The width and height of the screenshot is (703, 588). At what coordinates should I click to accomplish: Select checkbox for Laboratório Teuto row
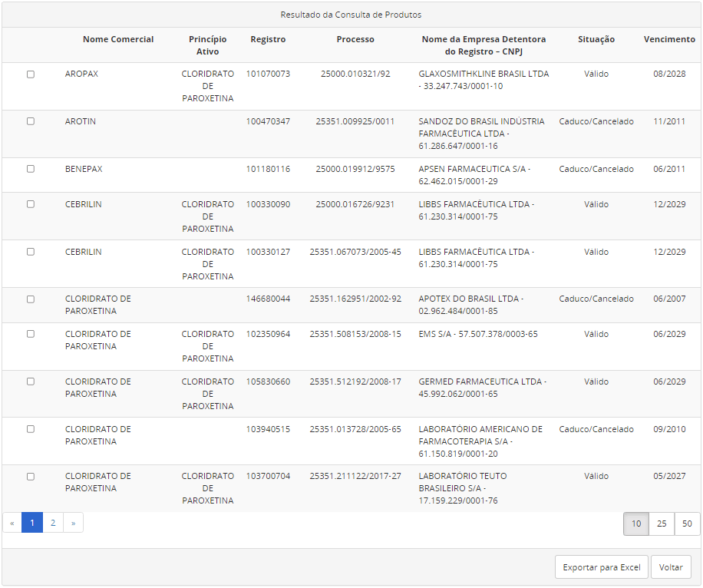coord(31,477)
